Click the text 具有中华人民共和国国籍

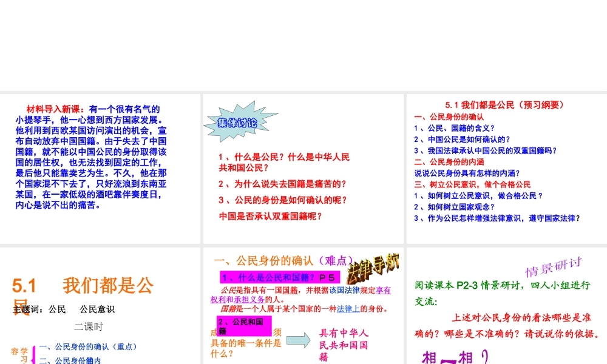(344, 345)
